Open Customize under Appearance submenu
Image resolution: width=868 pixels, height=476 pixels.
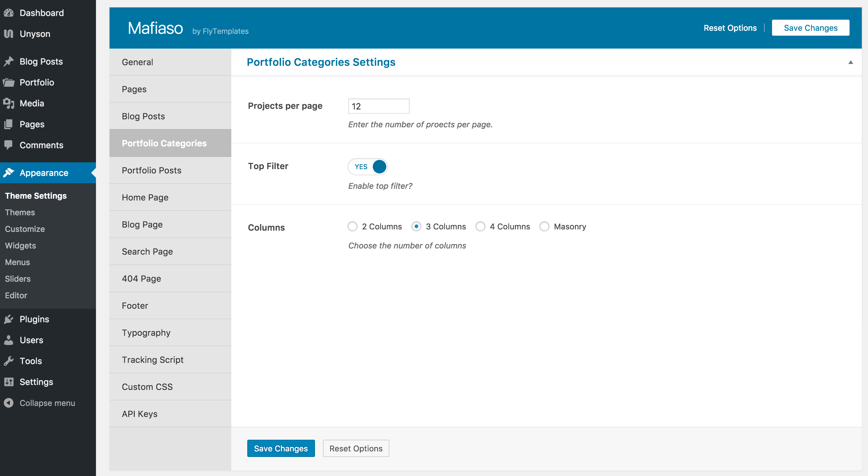point(25,229)
